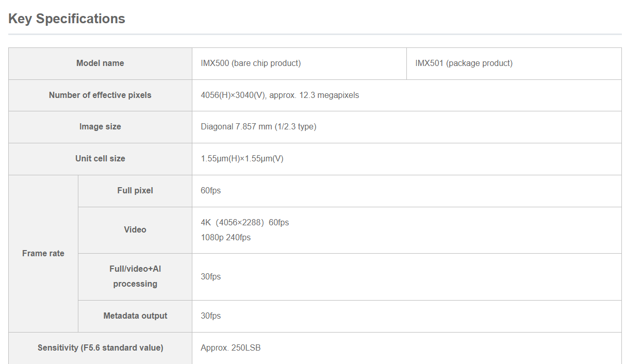The image size is (625, 364).
Task: Click the 1.55μm pixel size value
Action: (x=243, y=159)
